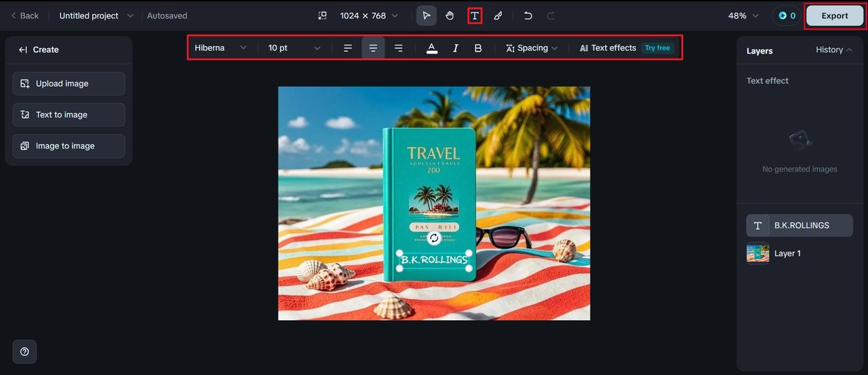This screenshot has height=375, width=868.
Task: Click Upload image
Action: 68,83
